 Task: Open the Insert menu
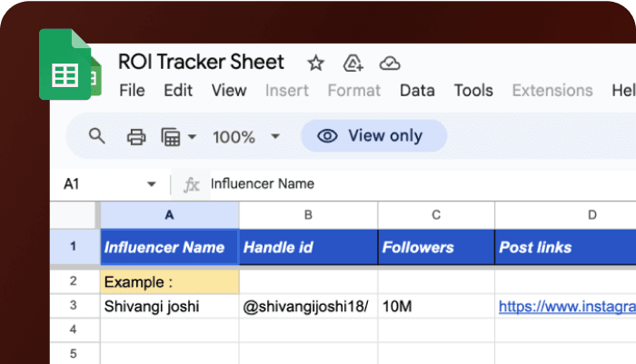(287, 91)
